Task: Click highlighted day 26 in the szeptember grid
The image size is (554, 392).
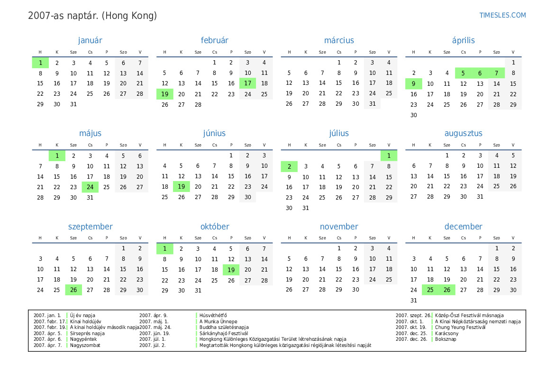Action: pyautogui.click(x=73, y=290)
